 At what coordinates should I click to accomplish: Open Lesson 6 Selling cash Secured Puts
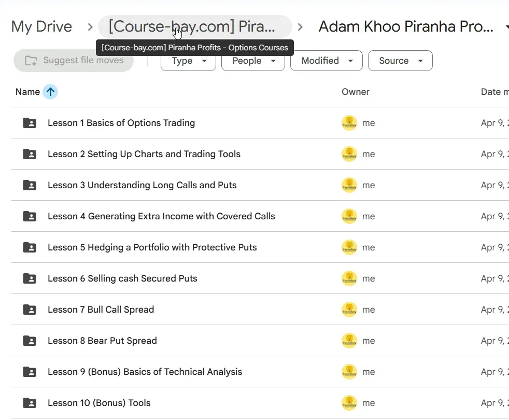pyautogui.click(x=122, y=278)
